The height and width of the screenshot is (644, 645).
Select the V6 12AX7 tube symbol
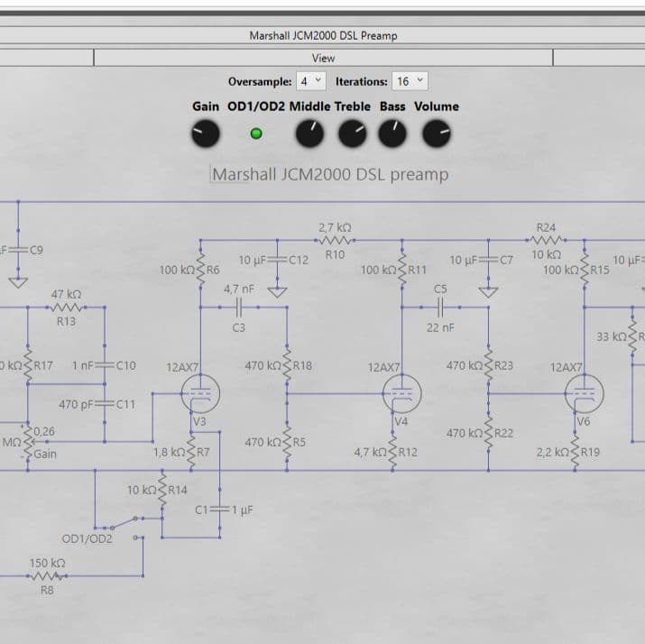pos(585,393)
